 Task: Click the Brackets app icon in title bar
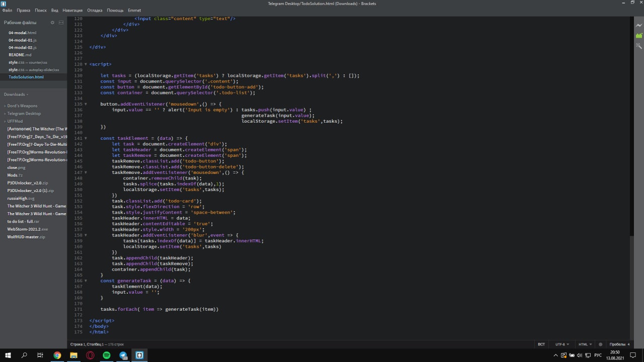pyautogui.click(x=4, y=4)
